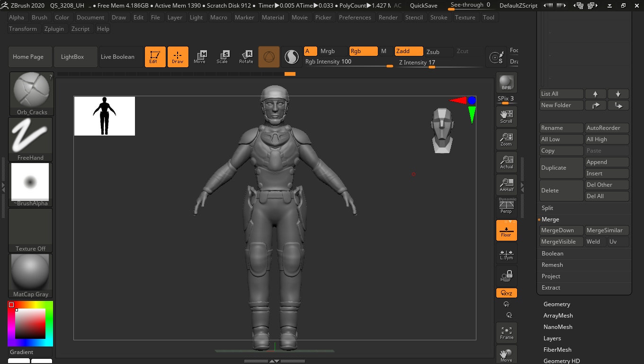Select the Move transform tool

click(x=199, y=57)
